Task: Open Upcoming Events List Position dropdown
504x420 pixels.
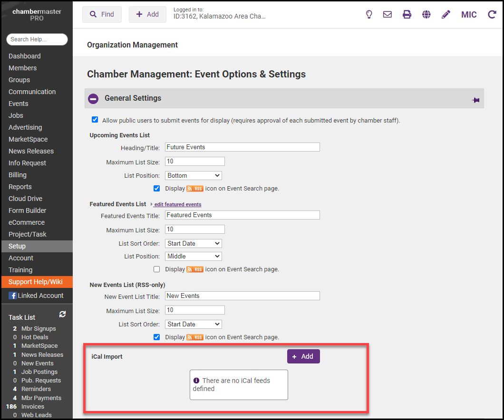Action: [x=194, y=175]
